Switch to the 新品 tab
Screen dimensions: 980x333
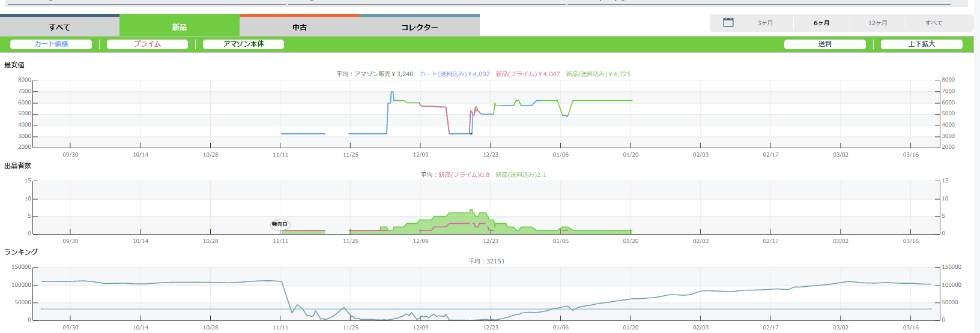pos(180,26)
